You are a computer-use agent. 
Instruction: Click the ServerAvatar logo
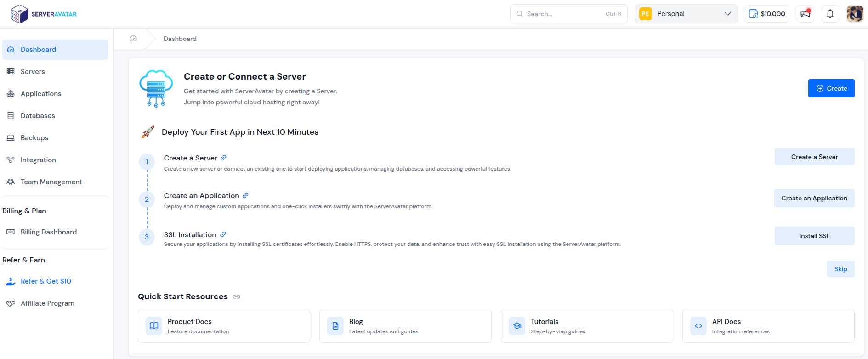[44, 14]
